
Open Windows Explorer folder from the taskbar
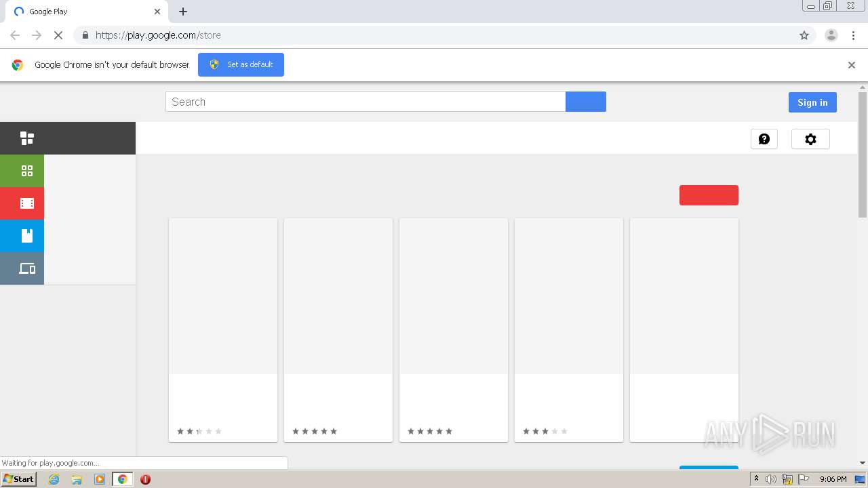click(x=77, y=479)
